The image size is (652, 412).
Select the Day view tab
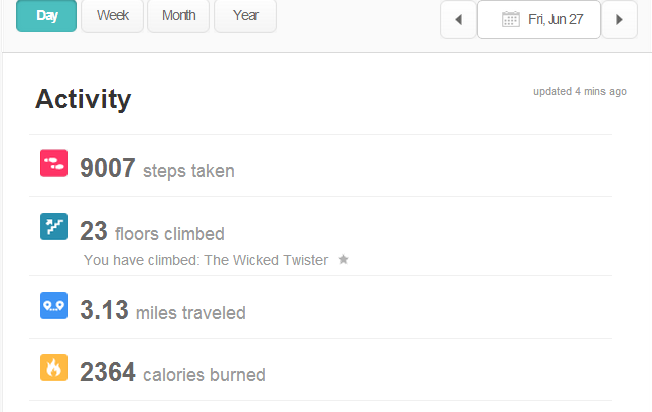tap(46, 16)
